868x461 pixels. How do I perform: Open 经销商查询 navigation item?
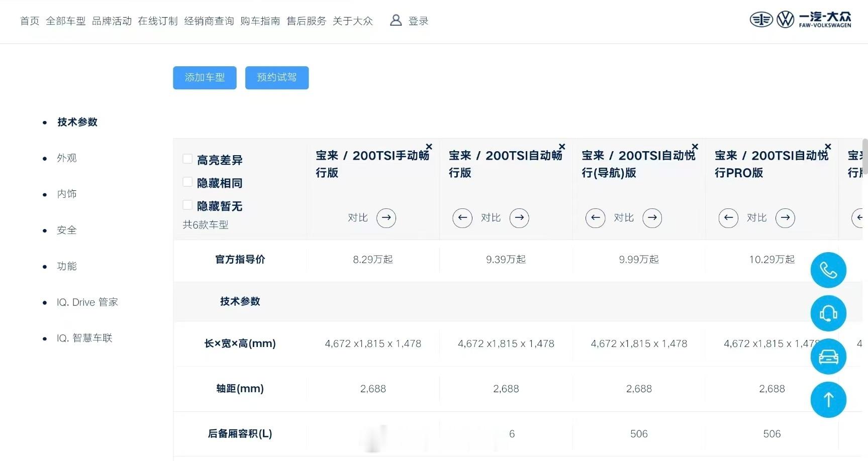pyautogui.click(x=209, y=21)
